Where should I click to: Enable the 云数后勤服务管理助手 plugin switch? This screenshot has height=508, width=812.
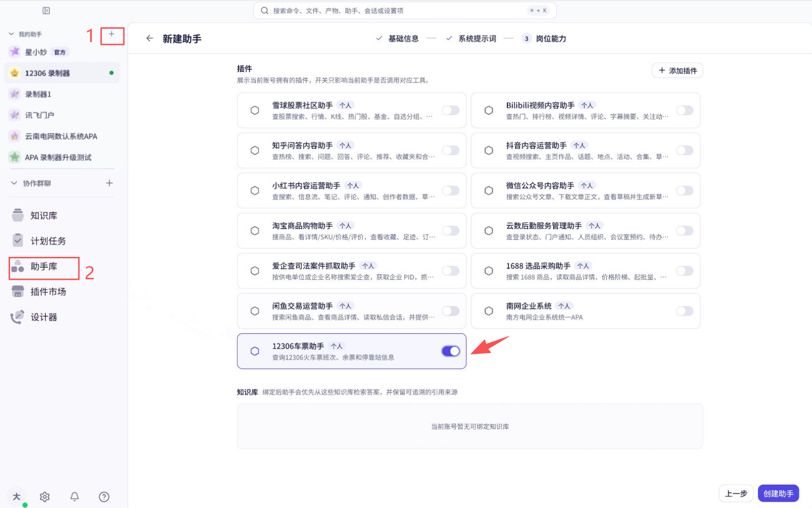point(684,231)
